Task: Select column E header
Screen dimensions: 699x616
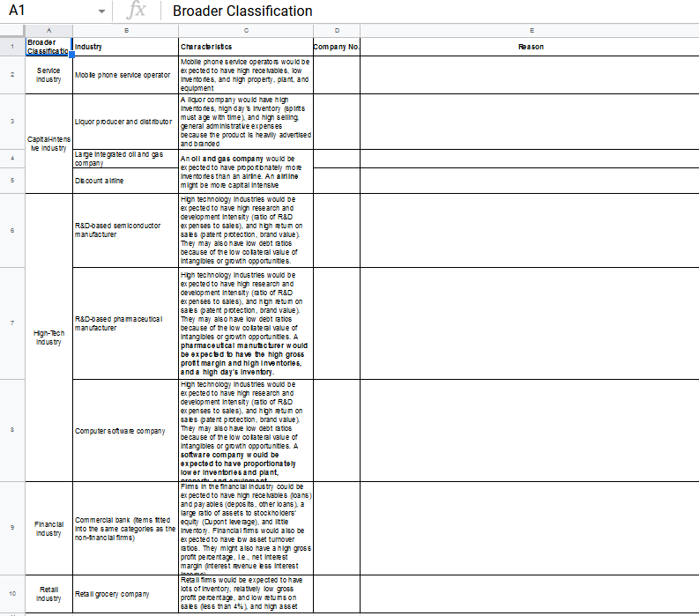Action: point(530,31)
